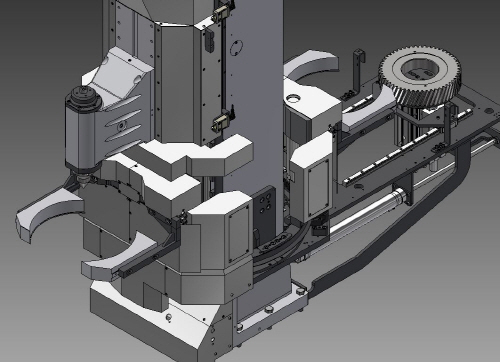This screenshot has width=500, height=362.
Task: Click the round hole on white top block
Action: point(293,98)
